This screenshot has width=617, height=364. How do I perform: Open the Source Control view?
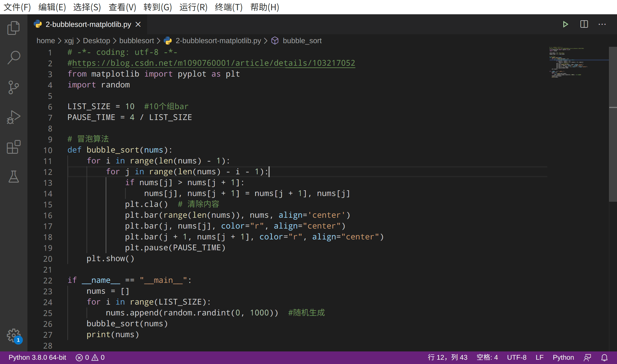(13, 87)
